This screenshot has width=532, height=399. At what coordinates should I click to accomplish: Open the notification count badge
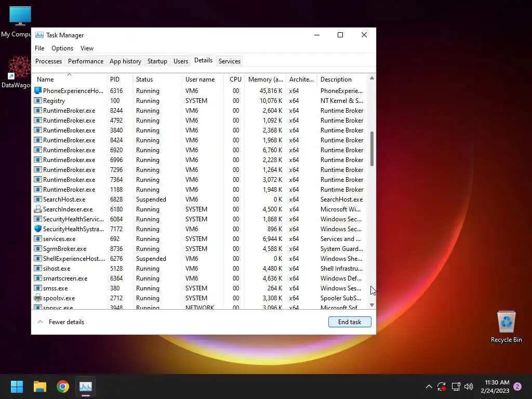pyautogui.click(x=517, y=387)
